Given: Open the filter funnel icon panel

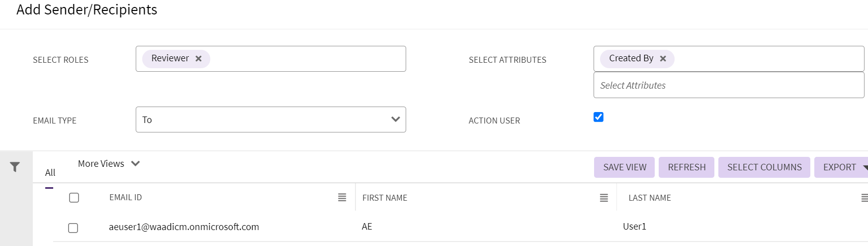Looking at the screenshot, I should [x=15, y=167].
